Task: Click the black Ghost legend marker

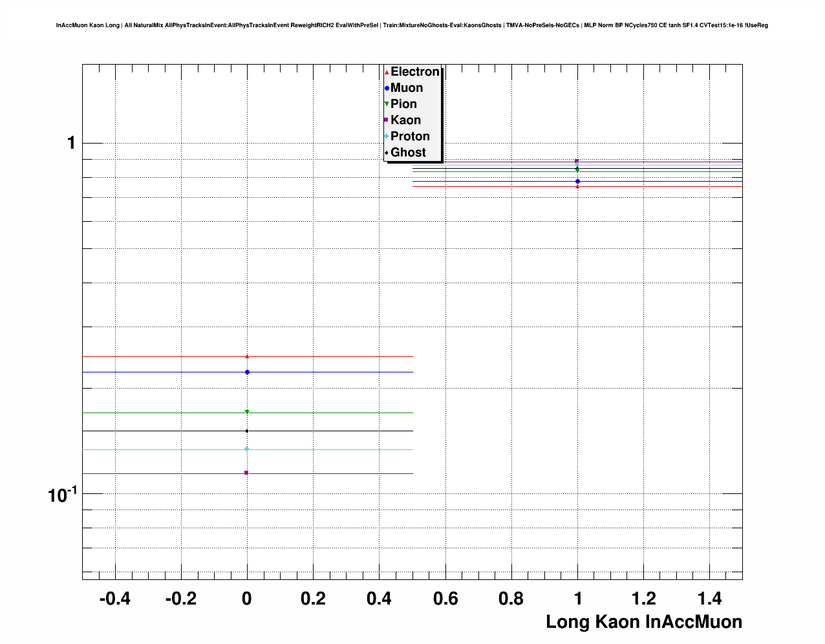Action: pos(387,153)
